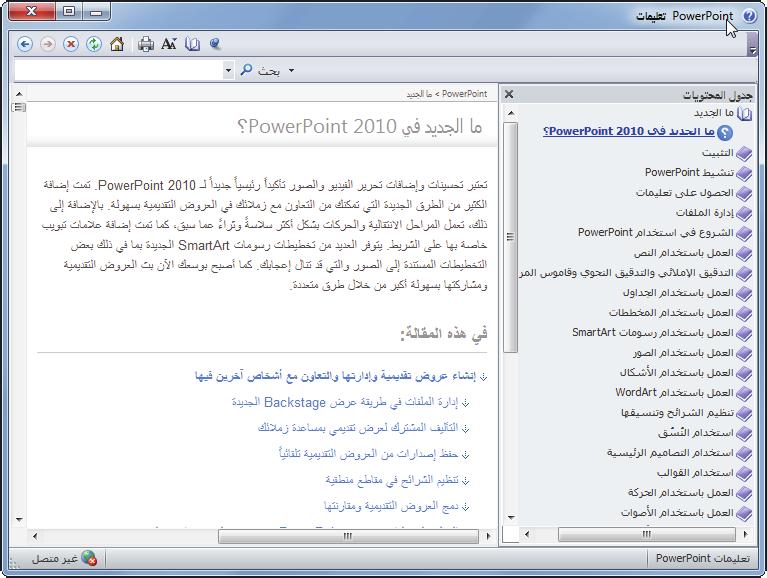The image size is (767, 578).
Task: Follow link إدارة الملفات في طريقة عرض Backstage
Action: 345,402
